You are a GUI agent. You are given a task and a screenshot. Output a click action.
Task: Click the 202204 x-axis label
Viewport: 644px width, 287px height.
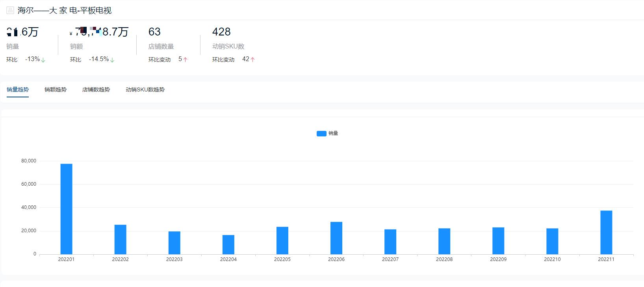click(228, 259)
